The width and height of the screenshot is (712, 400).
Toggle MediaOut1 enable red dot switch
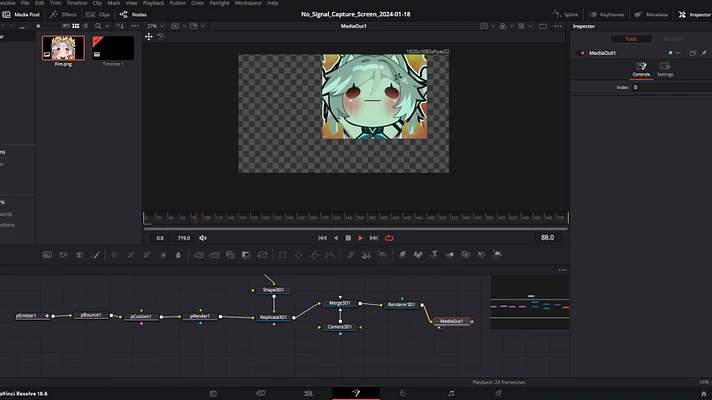(x=583, y=53)
